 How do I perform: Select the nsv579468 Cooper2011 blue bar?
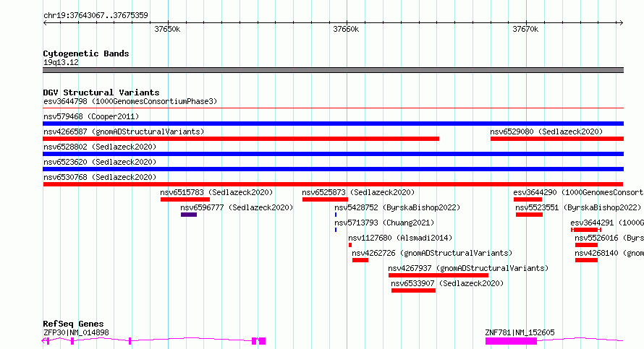point(333,124)
